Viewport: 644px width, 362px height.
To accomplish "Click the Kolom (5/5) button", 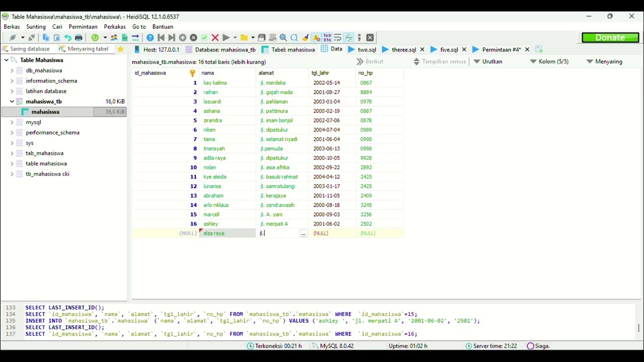I will tap(549, 61).
